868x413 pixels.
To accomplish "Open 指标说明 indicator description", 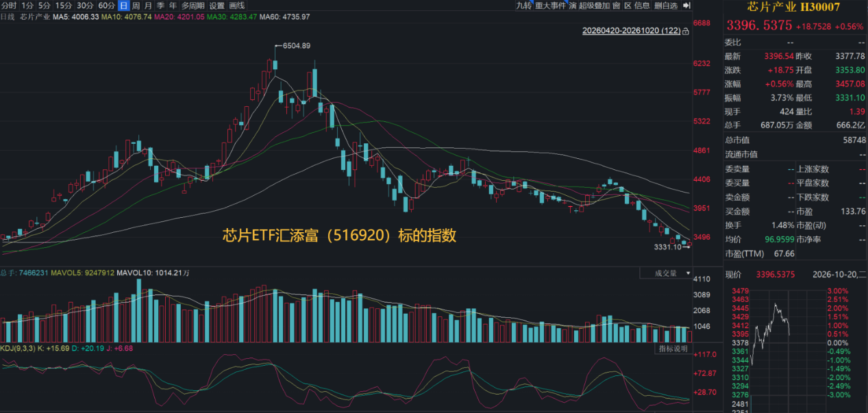I will point(673,349).
